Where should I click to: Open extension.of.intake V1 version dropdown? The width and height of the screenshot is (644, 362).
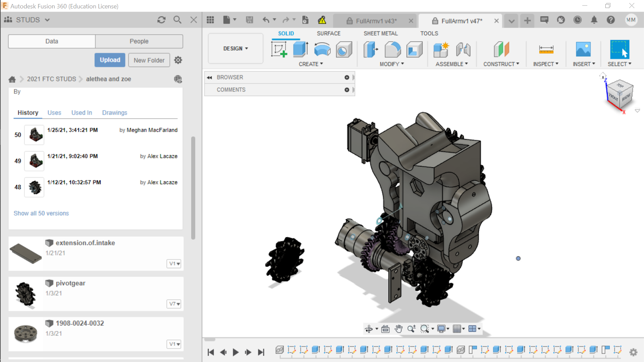(174, 263)
